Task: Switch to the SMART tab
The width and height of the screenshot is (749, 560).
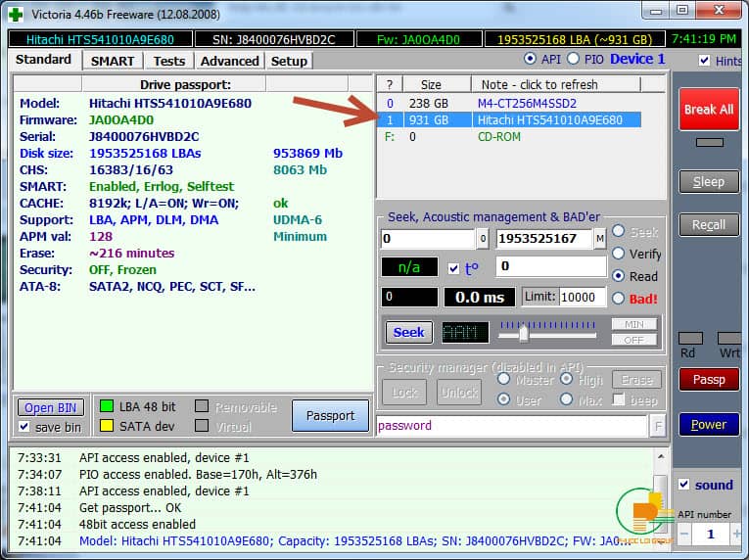Action: (x=113, y=61)
